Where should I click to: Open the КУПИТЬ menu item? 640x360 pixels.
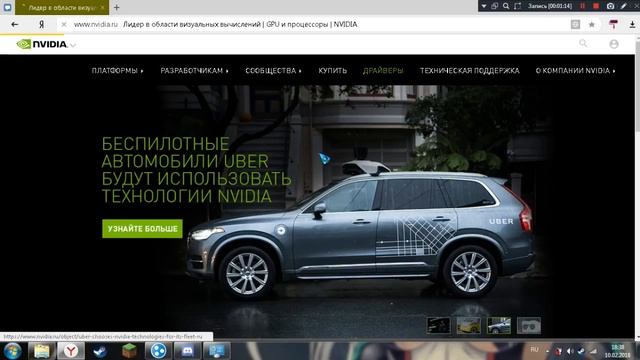pyautogui.click(x=333, y=71)
